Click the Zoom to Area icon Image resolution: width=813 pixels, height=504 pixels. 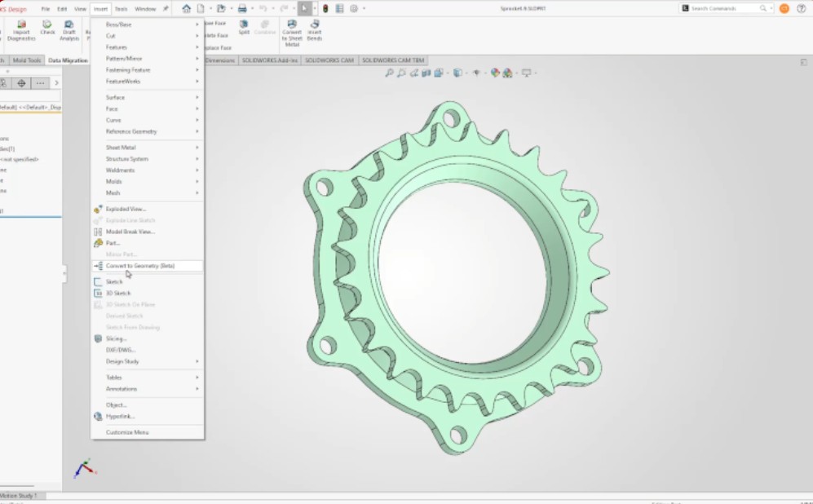click(401, 73)
